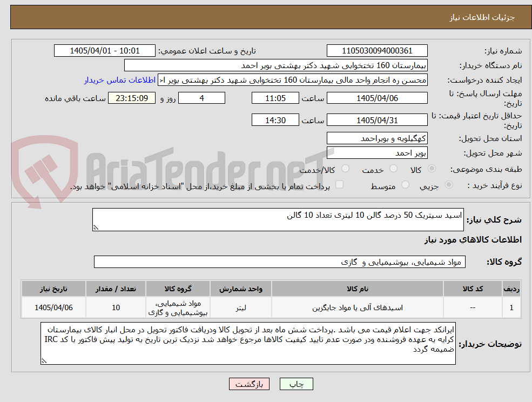Open the buyer contact information link

click(x=120, y=80)
